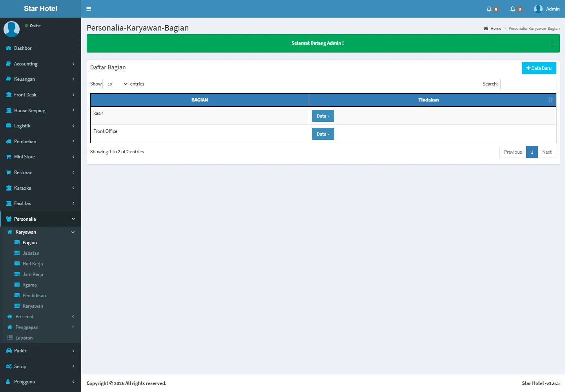Open Data dropdown for Front Office row

click(323, 134)
